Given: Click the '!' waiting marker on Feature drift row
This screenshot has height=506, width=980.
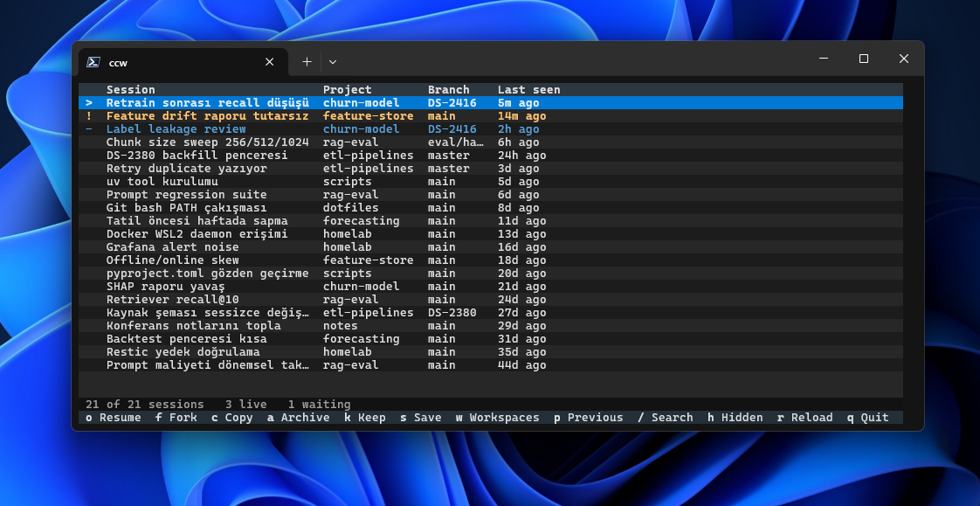Looking at the screenshot, I should pyautogui.click(x=89, y=115).
